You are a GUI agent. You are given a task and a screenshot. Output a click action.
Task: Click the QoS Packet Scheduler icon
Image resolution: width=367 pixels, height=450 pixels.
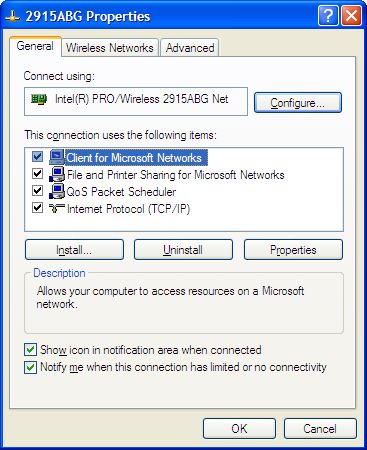[x=57, y=191]
